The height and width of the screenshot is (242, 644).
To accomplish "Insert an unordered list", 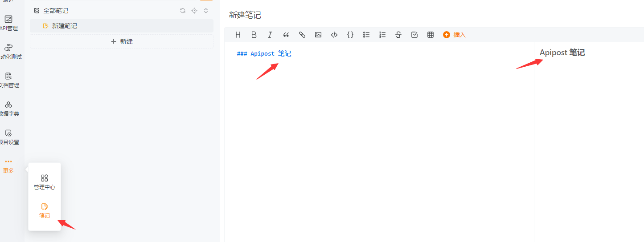I will tap(366, 35).
